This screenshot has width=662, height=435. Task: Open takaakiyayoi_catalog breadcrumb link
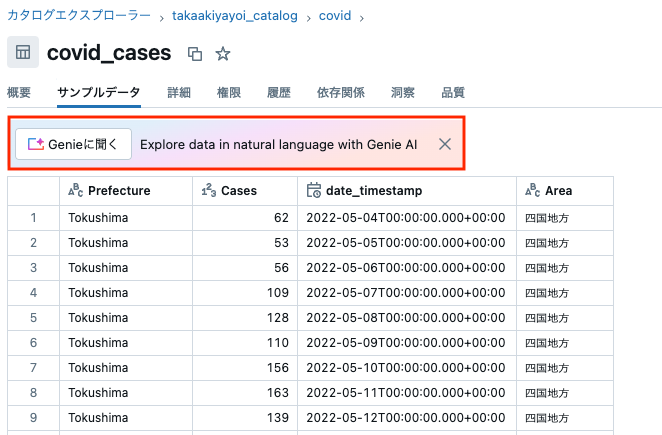(x=235, y=16)
